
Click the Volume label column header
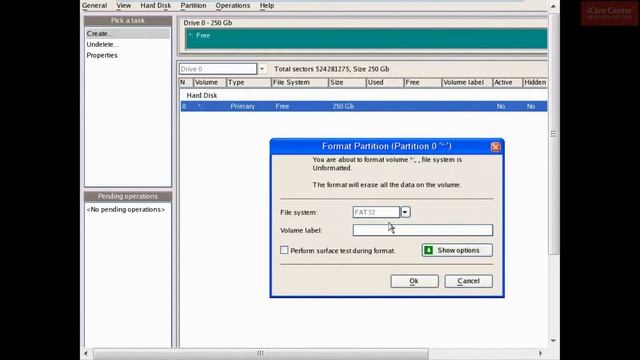tap(467, 82)
